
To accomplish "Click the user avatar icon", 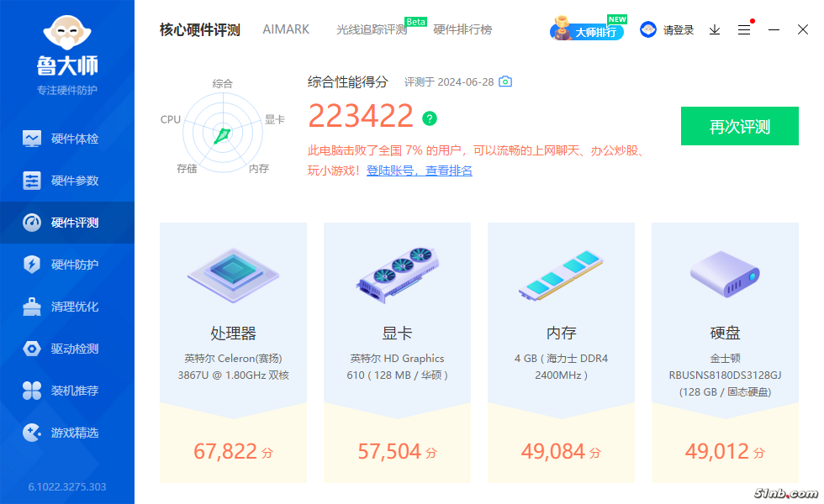I will [x=648, y=29].
